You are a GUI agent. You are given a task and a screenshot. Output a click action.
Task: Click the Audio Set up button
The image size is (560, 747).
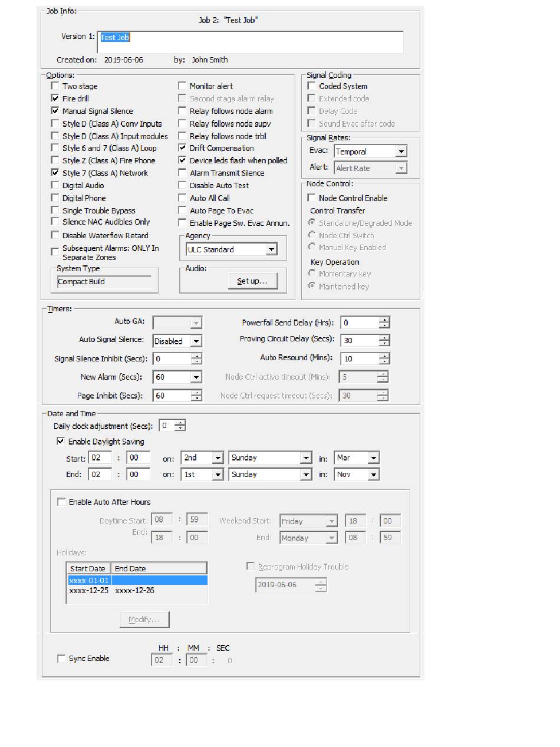pyautogui.click(x=252, y=281)
